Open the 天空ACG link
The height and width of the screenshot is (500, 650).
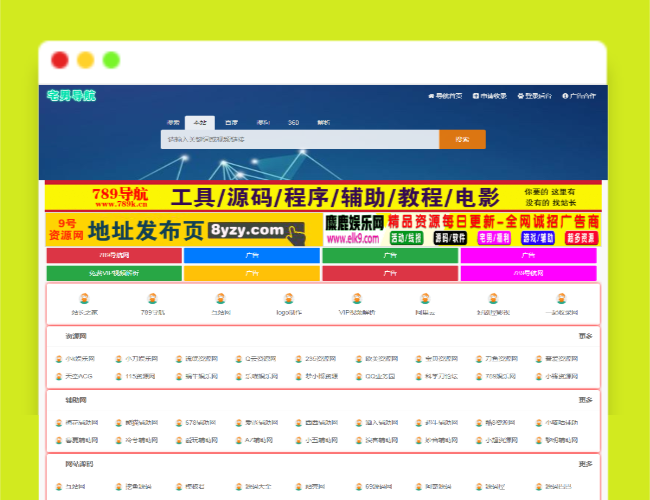(79, 376)
